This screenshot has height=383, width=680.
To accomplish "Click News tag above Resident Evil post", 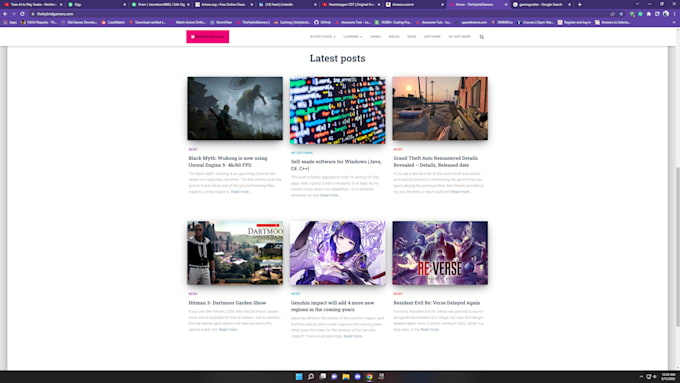I will (x=398, y=294).
